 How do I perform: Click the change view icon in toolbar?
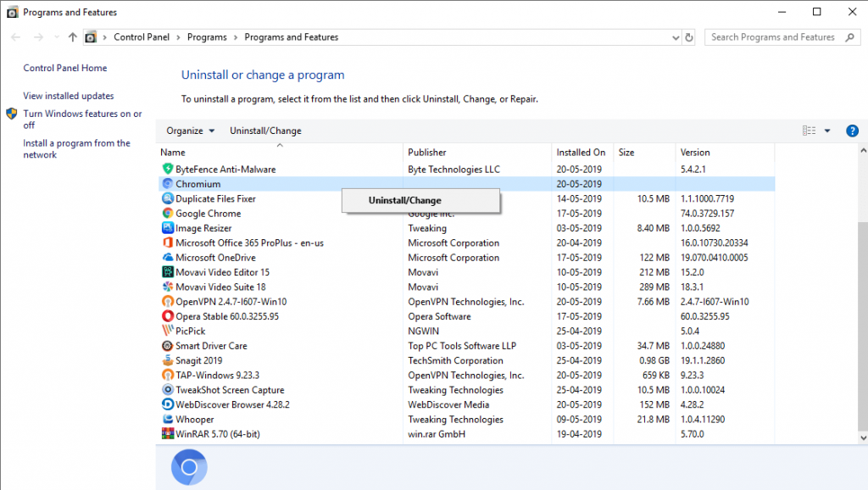pyautogui.click(x=809, y=131)
